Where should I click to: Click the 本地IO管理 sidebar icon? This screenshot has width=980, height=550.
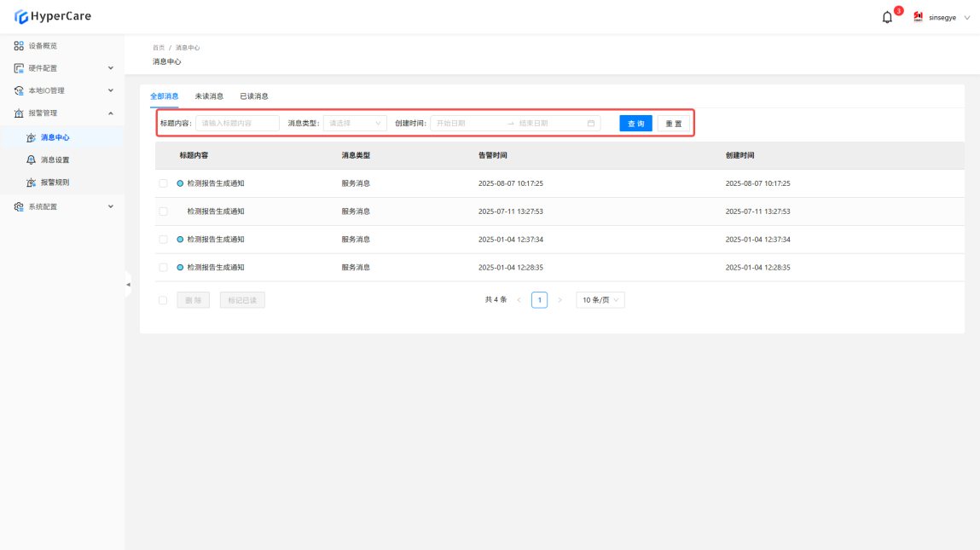(19, 90)
